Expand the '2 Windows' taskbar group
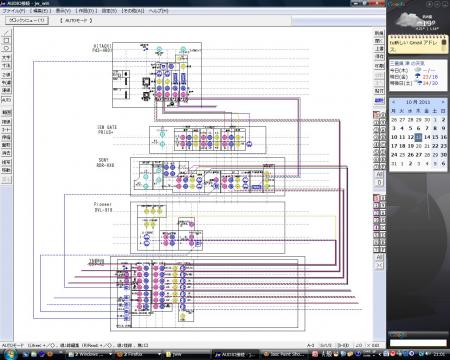 point(90,354)
